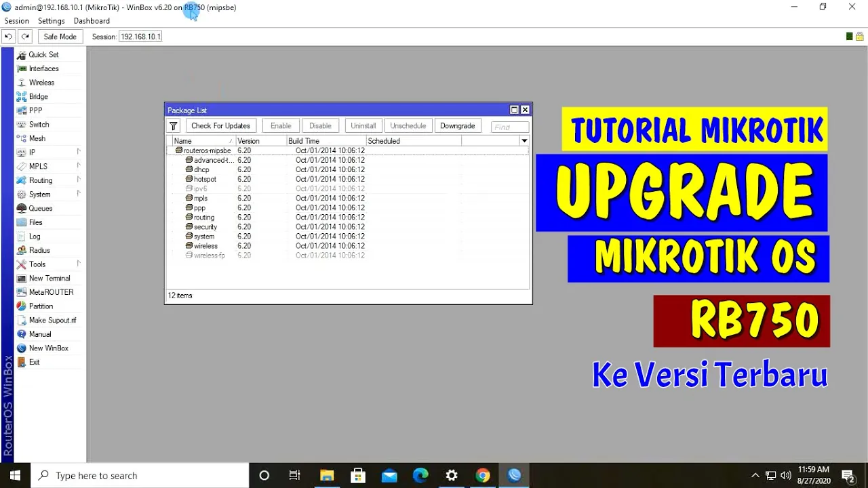This screenshot has height=488, width=868.
Task: Select the dhcp package row
Action: point(347,169)
